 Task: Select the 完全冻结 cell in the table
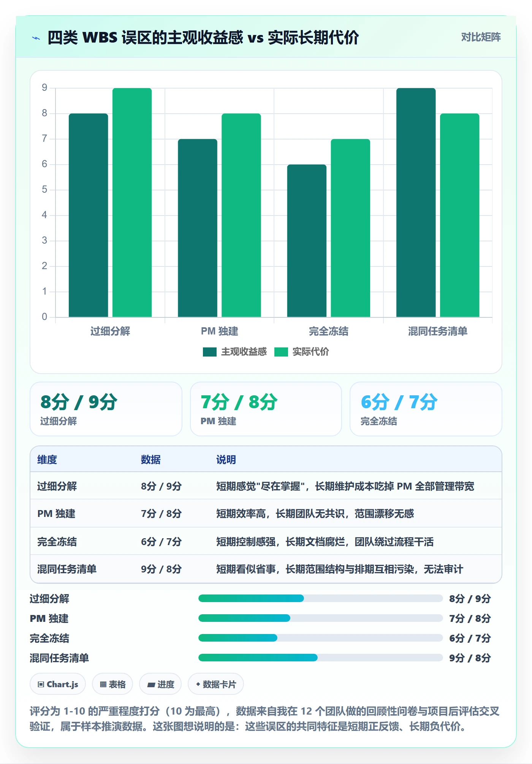(57, 542)
